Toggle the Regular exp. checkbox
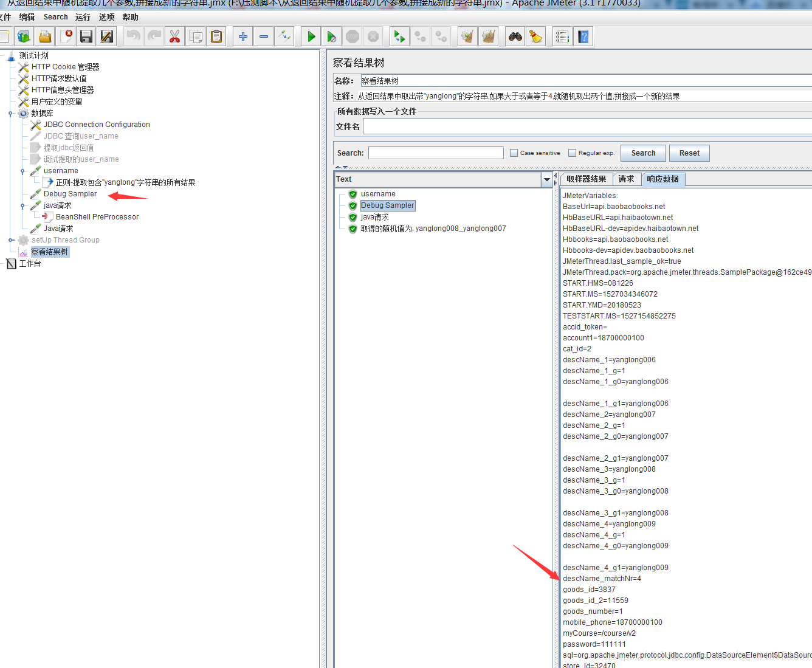The height and width of the screenshot is (668, 812). 573,153
